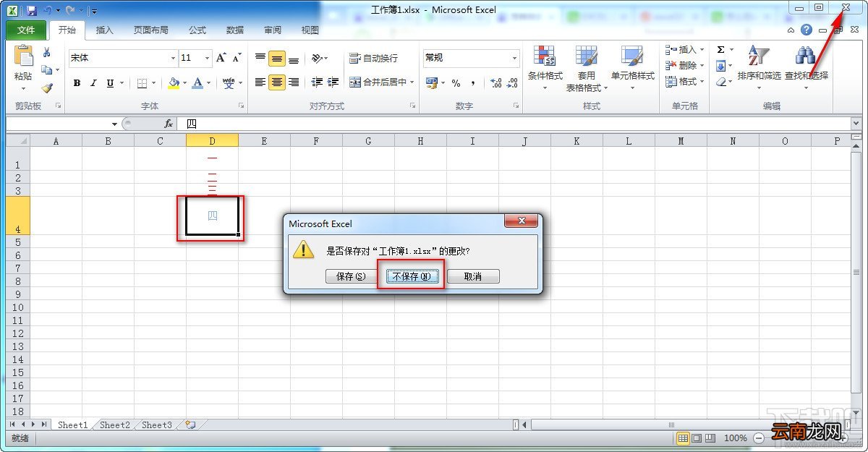Click the zoom slider handle

coord(799,438)
